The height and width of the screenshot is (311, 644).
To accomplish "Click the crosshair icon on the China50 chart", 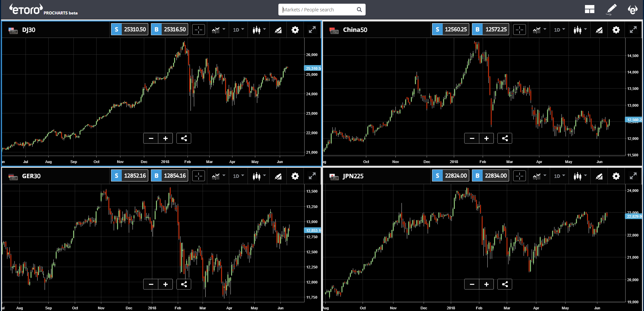I will pyautogui.click(x=519, y=30).
